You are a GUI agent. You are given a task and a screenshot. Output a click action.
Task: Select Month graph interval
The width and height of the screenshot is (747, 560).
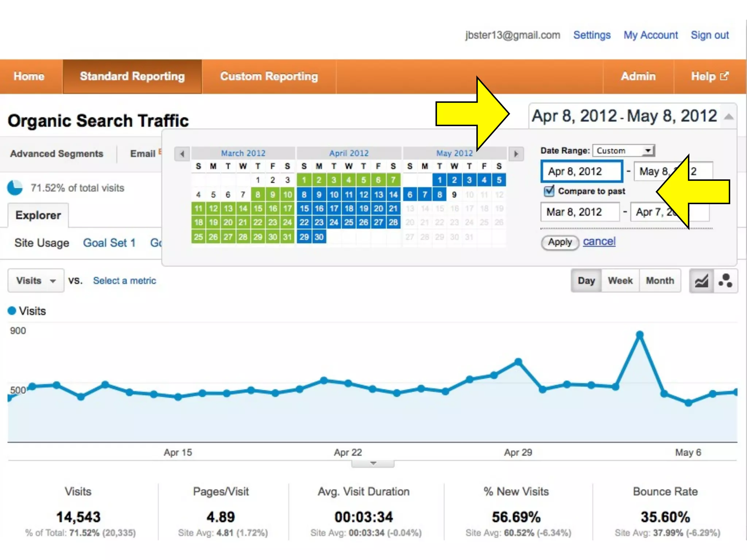(660, 281)
